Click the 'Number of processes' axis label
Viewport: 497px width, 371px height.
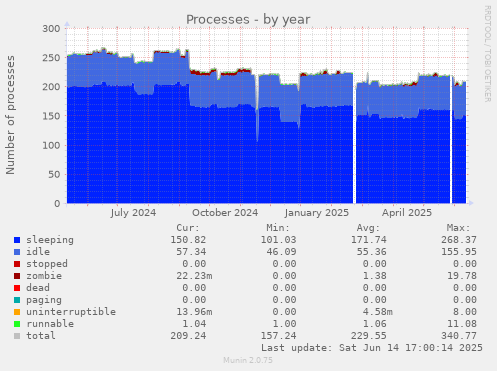pos(10,115)
